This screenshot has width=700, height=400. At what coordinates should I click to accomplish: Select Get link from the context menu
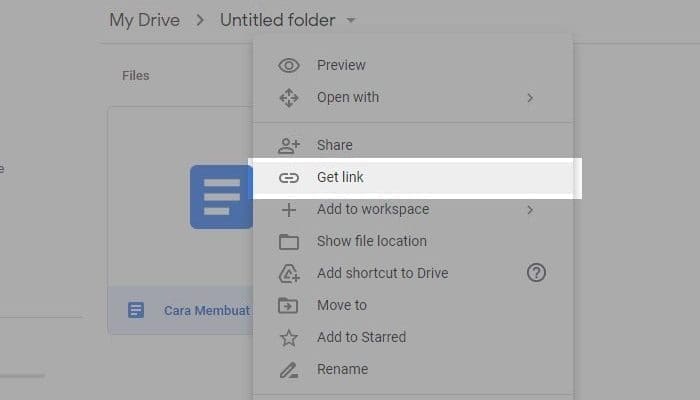(x=341, y=178)
